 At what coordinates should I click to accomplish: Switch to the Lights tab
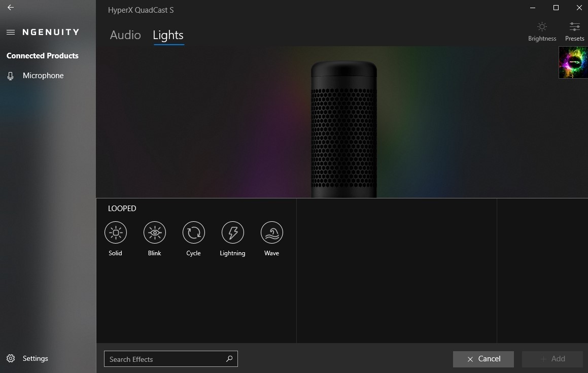click(168, 35)
